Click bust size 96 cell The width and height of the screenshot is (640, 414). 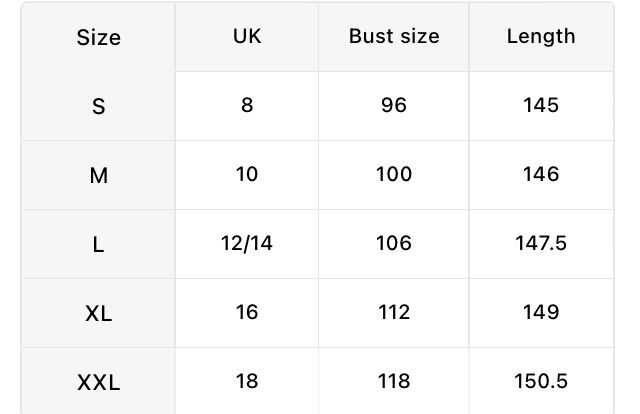pyautogui.click(x=394, y=105)
